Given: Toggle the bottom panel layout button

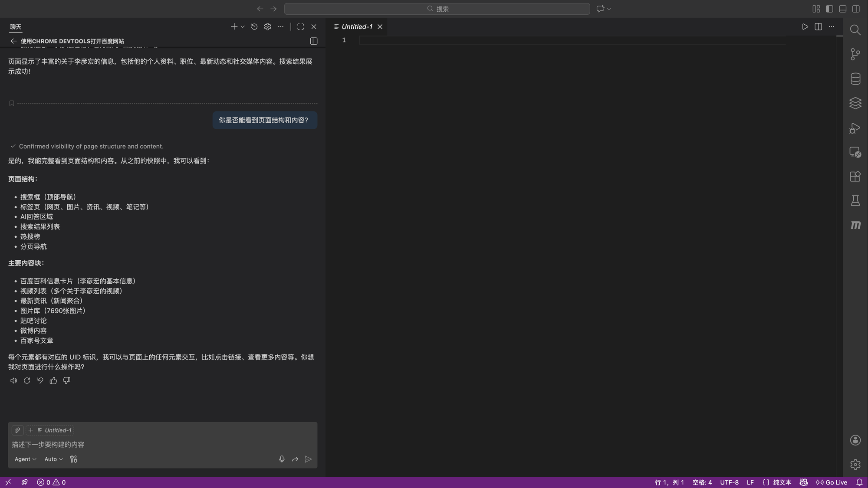Looking at the screenshot, I should point(842,9).
